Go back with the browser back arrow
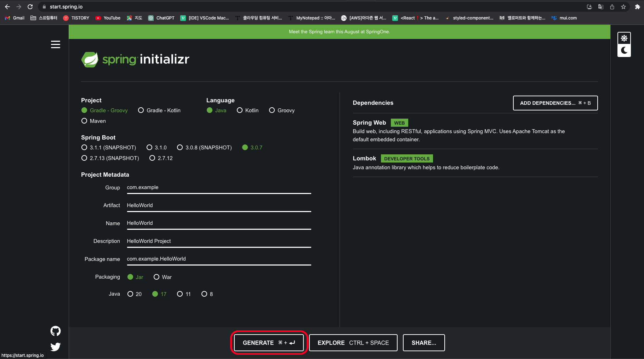The height and width of the screenshot is (359, 644). coord(7,7)
